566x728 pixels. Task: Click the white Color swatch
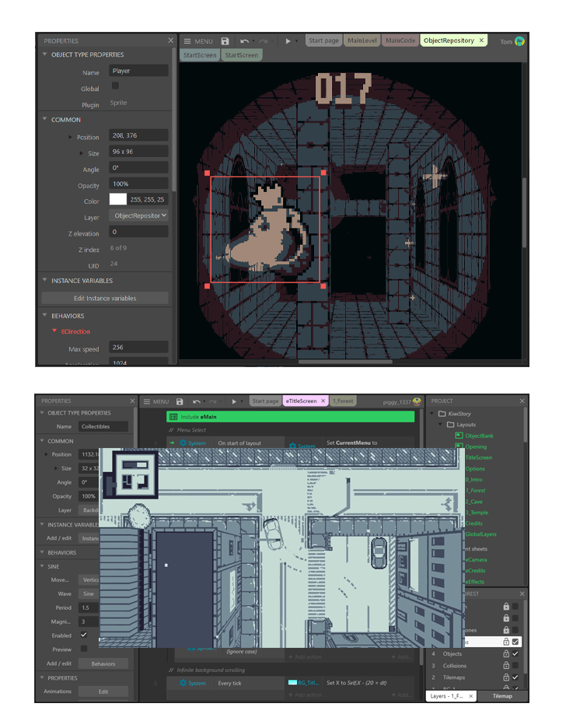tap(117, 199)
